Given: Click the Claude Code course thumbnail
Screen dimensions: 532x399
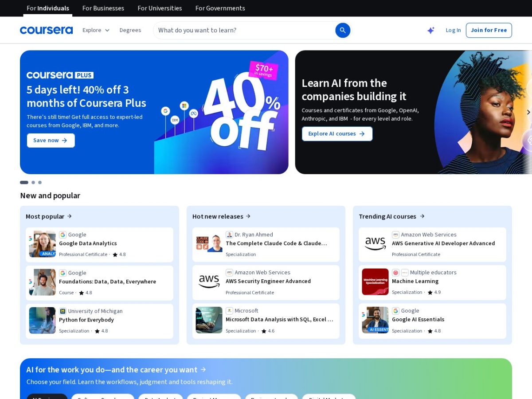Looking at the screenshot, I should pyautogui.click(x=209, y=243).
